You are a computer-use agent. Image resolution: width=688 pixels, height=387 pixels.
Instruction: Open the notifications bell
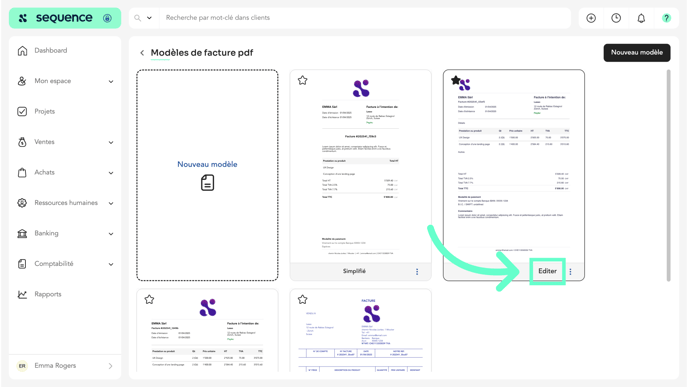(641, 18)
